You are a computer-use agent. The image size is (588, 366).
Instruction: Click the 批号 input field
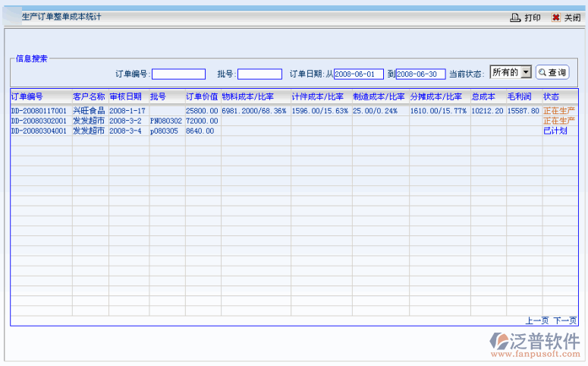(x=259, y=74)
